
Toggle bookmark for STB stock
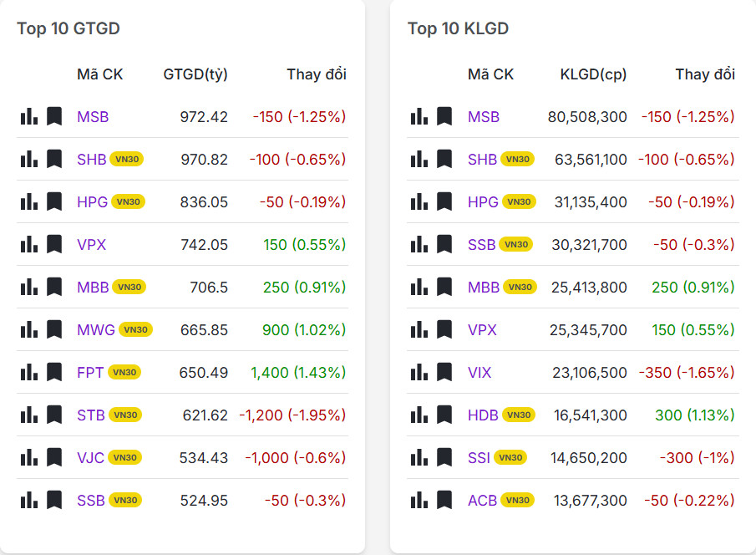click(54, 415)
